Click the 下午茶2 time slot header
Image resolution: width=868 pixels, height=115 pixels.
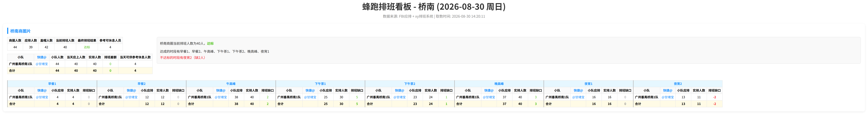coord(410,84)
